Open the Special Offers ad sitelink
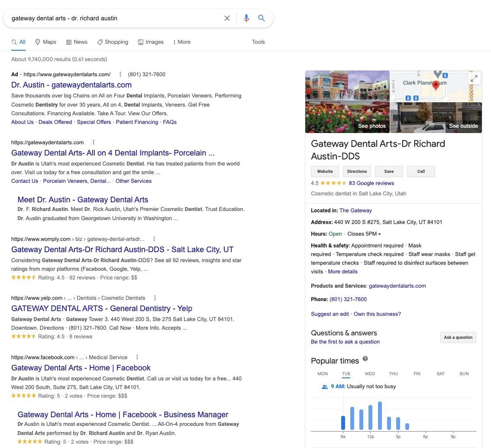This screenshot has width=491, height=448. click(x=94, y=122)
